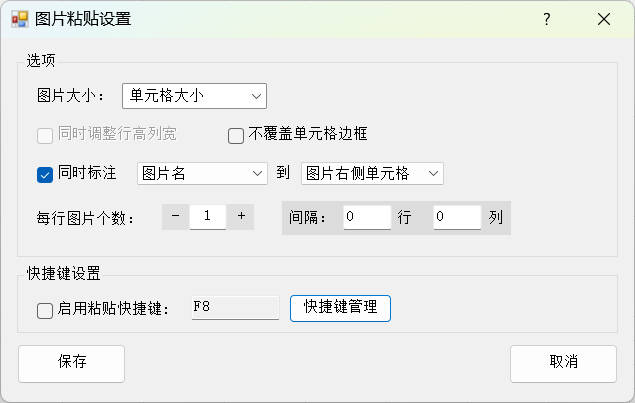Open 快捷键管理 shortcut manager
The height and width of the screenshot is (403, 635).
[340, 308]
